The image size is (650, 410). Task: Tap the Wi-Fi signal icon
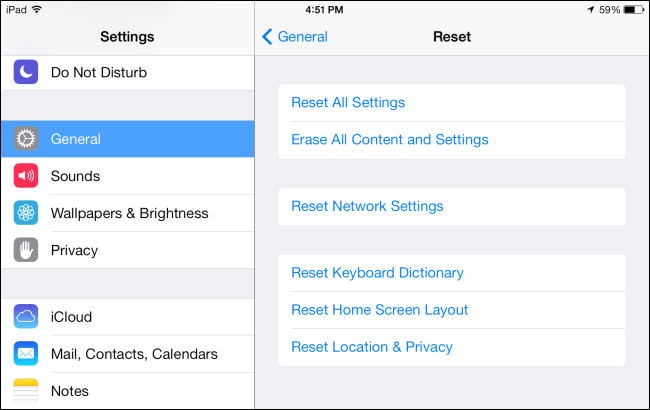pyautogui.click(x=38, y=10)
